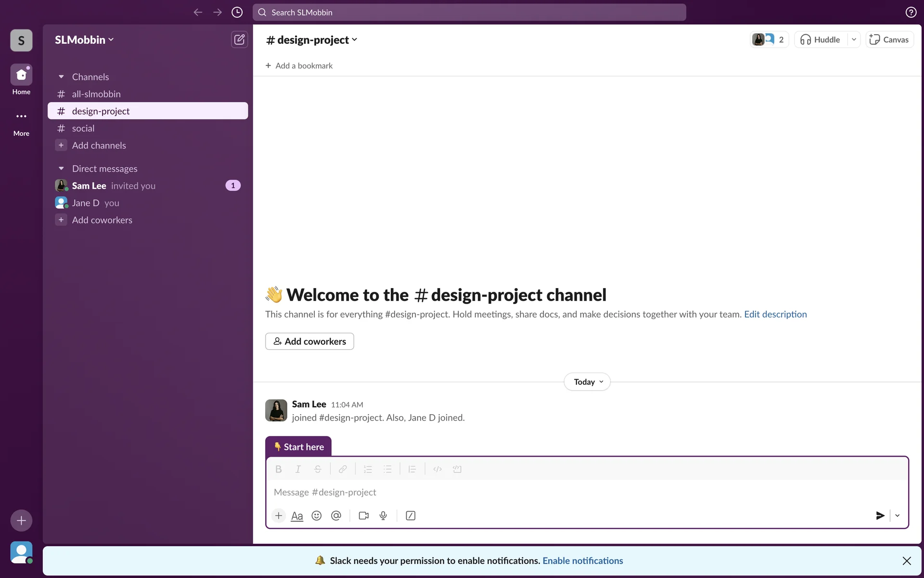Open the Help question mark icon
This screenshot has height=578, width=924.
pos(911,13)
